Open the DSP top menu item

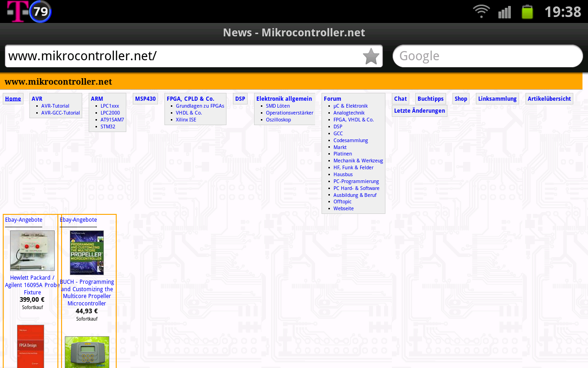(240, 98)
